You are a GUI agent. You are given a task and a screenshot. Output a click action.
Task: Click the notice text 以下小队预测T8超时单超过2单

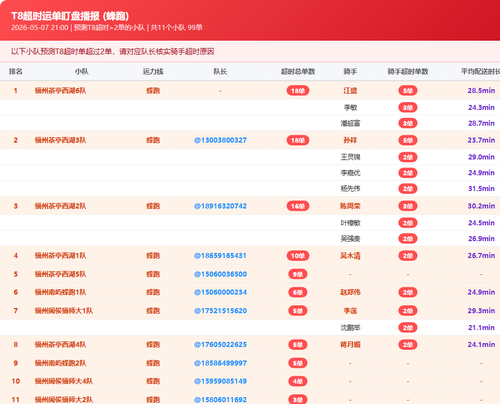[113, 52]
